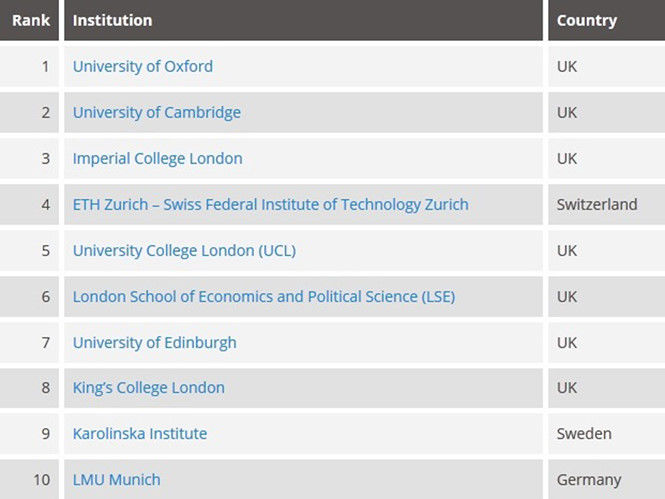Click the rank 1 cell
Screen dimensions: 665x499
pos(45,67)
